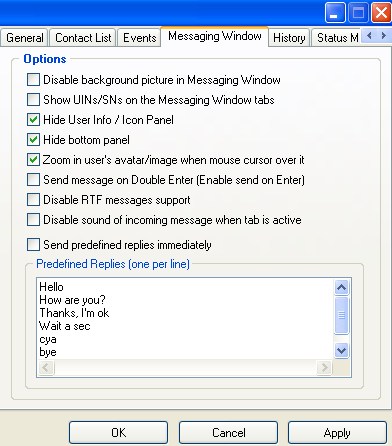The width and height of the screenshot is (392, 446).
Task: Click the horizontal scroll right arrow in replies
Action: (324, 367)
